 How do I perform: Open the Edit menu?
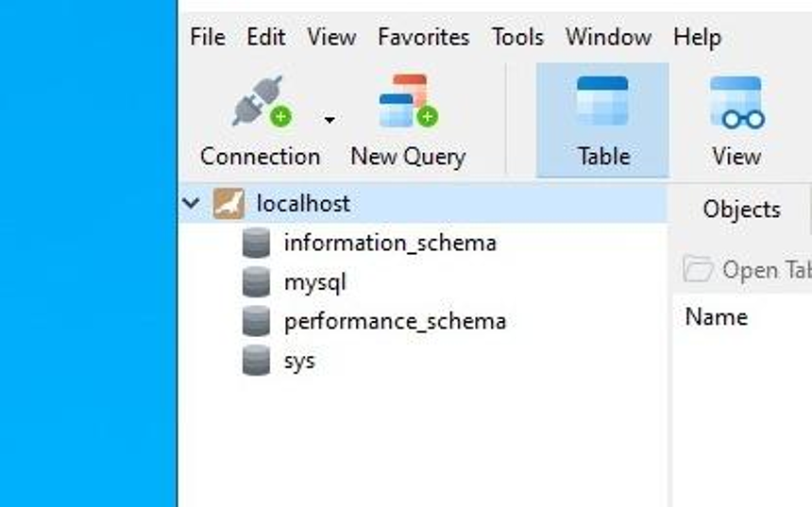pos(266,38)
